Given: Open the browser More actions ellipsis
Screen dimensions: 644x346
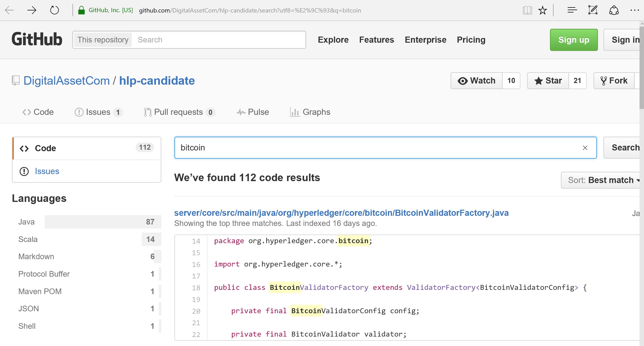Looking at the screenshot, I should pos(634,10).
